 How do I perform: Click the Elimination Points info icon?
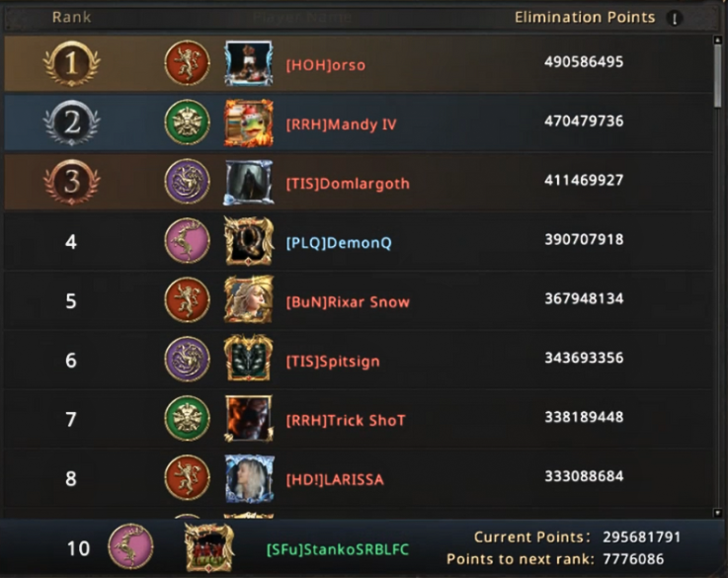pyautogui.click(x=674, y=19)
